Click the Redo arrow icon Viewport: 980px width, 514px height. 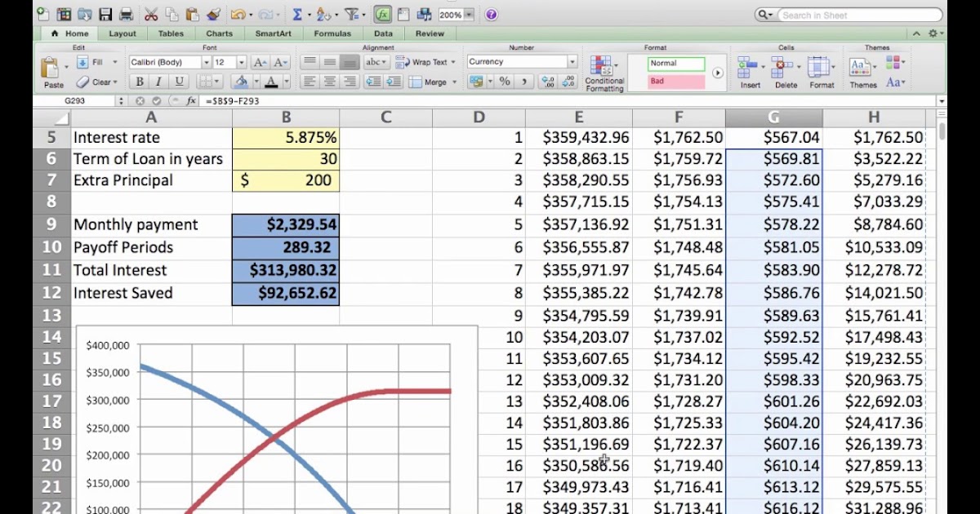265,14
